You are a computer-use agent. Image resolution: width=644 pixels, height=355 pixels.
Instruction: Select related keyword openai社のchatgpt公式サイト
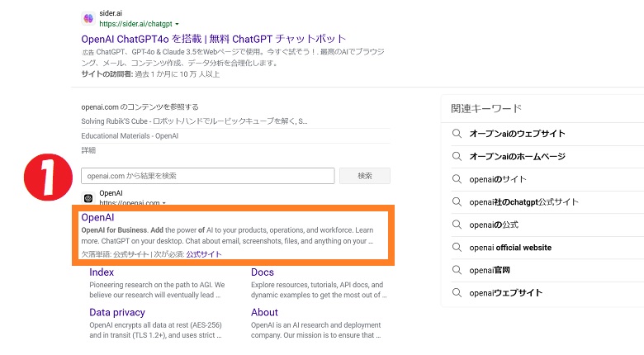[523, 202]
